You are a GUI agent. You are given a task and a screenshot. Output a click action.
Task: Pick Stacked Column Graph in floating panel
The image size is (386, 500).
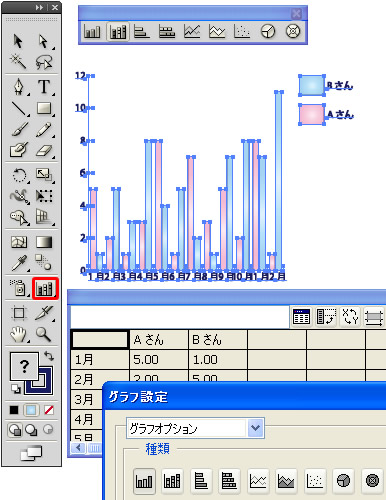[x=118, y=32]
